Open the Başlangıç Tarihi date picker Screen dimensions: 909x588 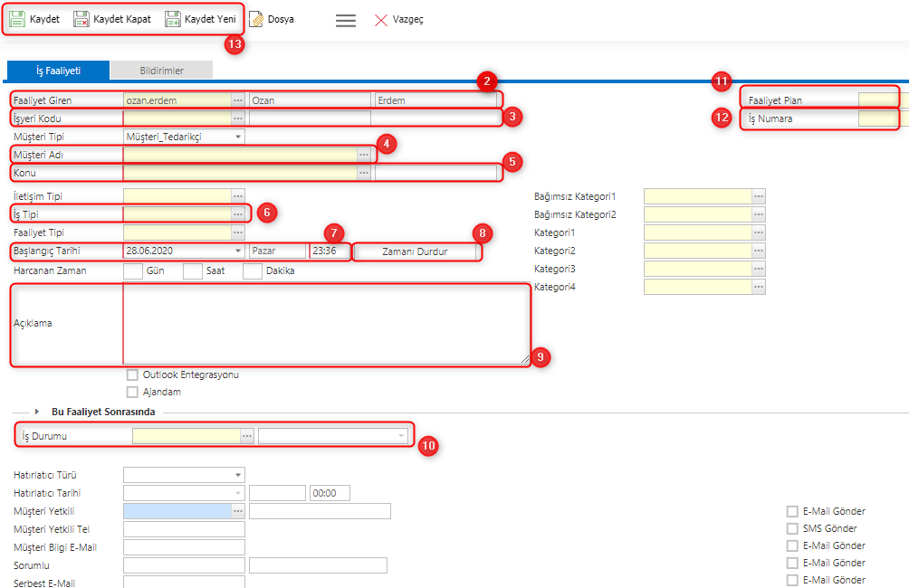point(237,250)
